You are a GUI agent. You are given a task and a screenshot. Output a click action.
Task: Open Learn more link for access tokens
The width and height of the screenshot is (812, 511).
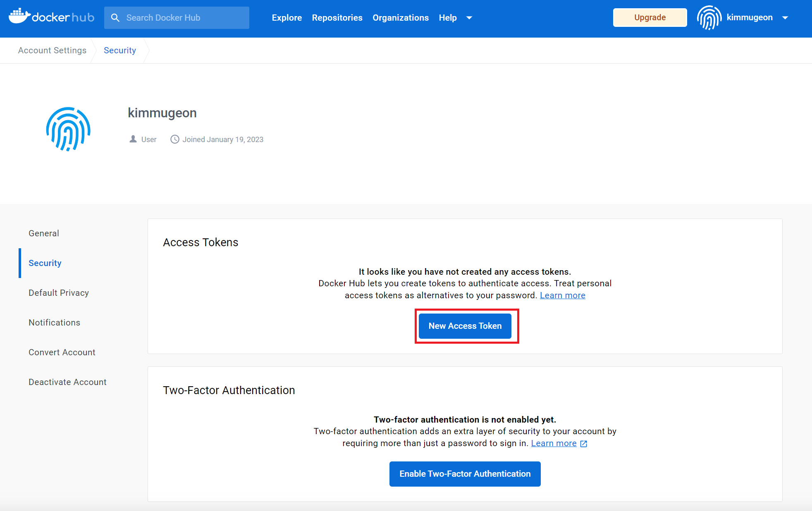pos(563,295)
